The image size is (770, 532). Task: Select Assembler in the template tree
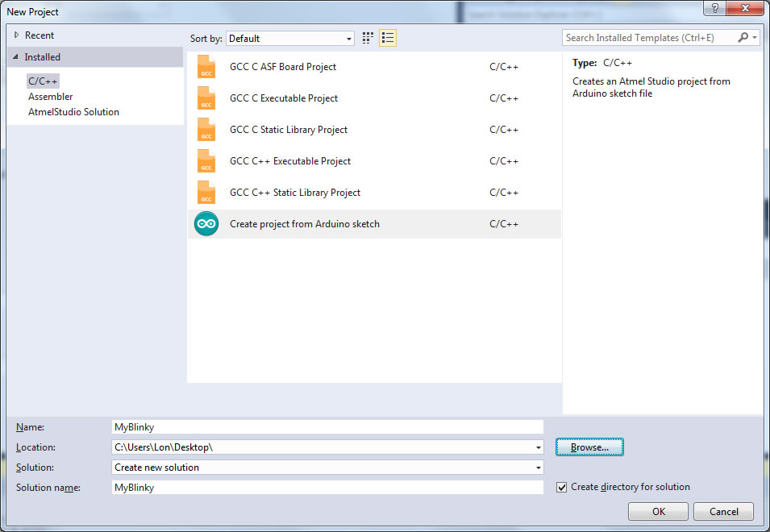pos(50,97)
